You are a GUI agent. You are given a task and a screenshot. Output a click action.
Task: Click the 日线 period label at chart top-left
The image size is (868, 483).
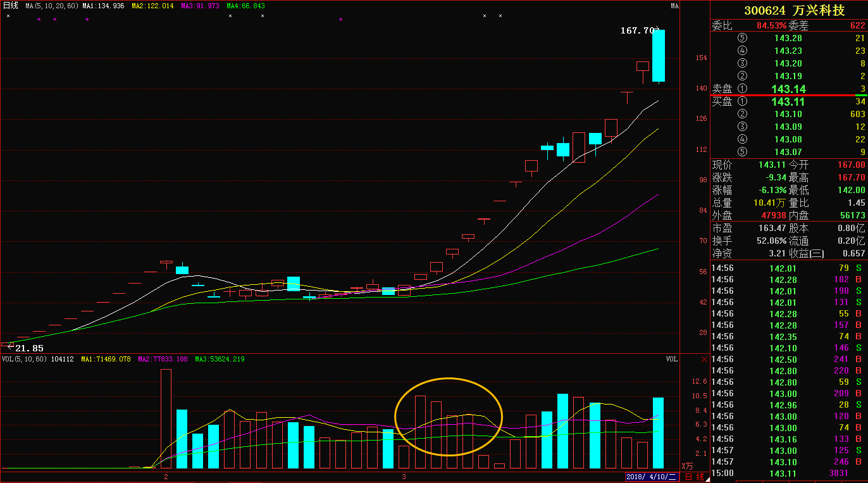pyautogui.click(x=10, y=6)
